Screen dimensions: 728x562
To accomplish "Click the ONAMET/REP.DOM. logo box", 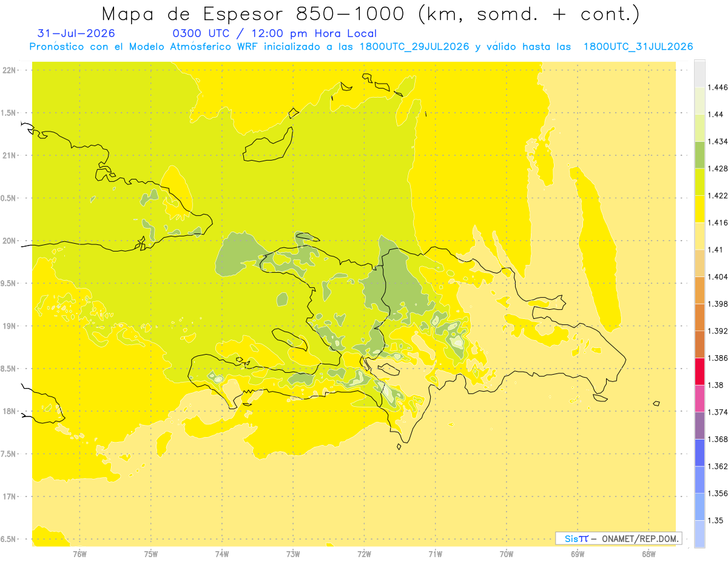I will [x=619, y=538].
